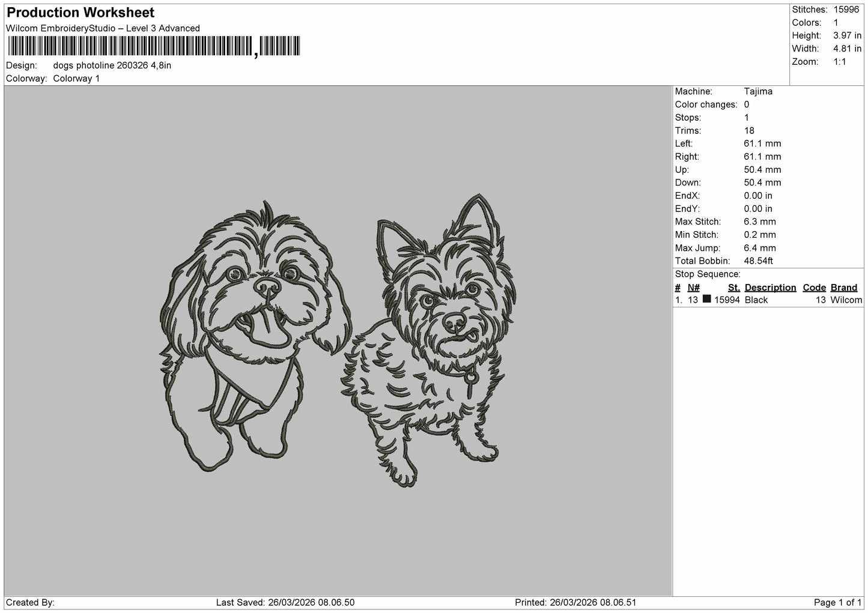
Task: Click the Stop Sequence heading
Action: click(x=708, y=274)
